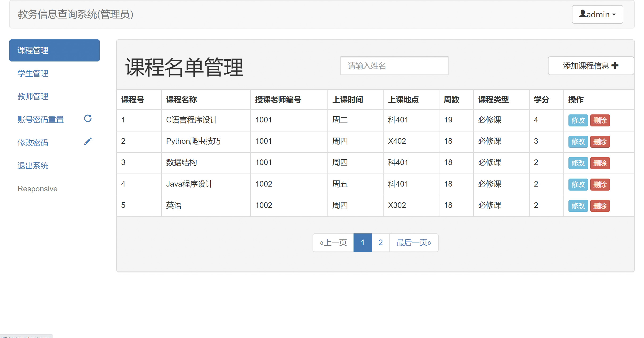
Task: Click 修改 for C语言程序设计 course
Action: point(578,120)
